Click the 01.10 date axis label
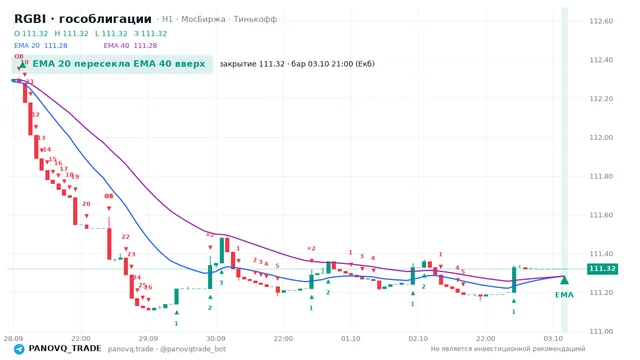640x360 pixels. (351, 339)
